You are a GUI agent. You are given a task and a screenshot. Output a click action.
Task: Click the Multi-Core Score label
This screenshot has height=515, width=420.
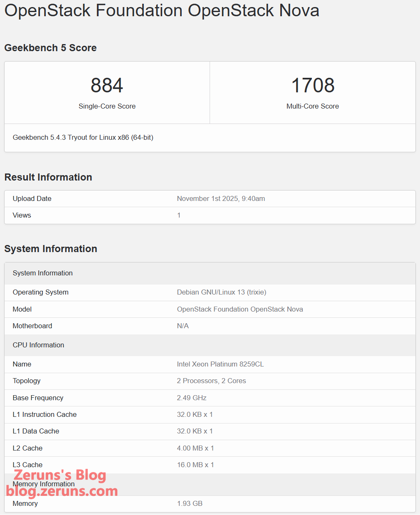tap(313, 106)
